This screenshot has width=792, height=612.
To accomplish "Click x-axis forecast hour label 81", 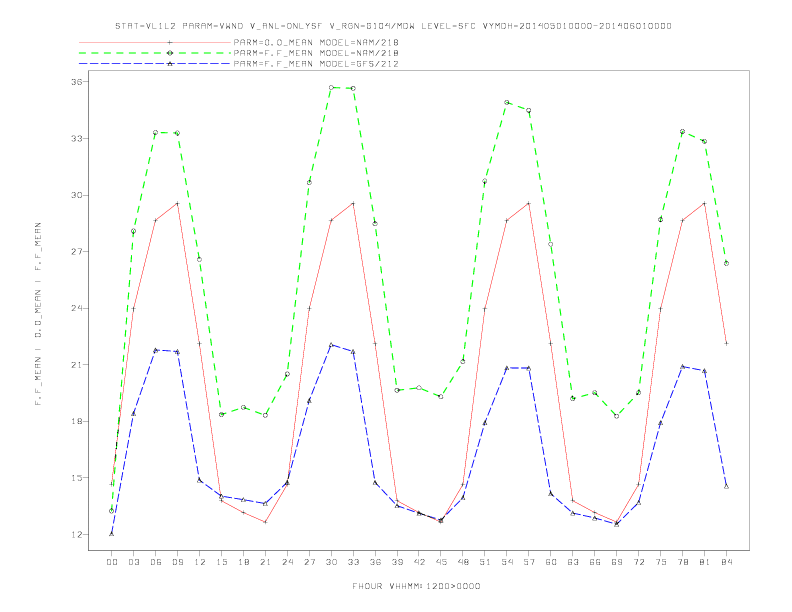I will [x=705, y=562].
